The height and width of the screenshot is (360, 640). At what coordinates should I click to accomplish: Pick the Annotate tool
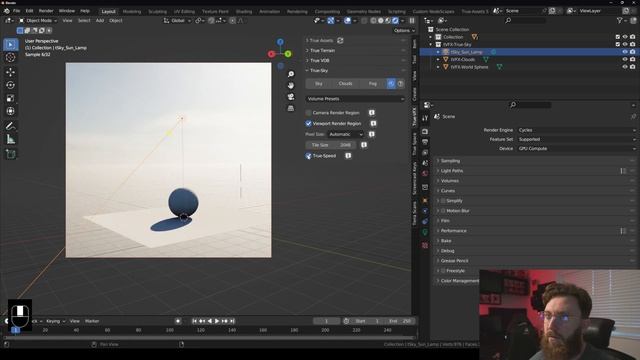pyautogui.click(x=11, y=126)
